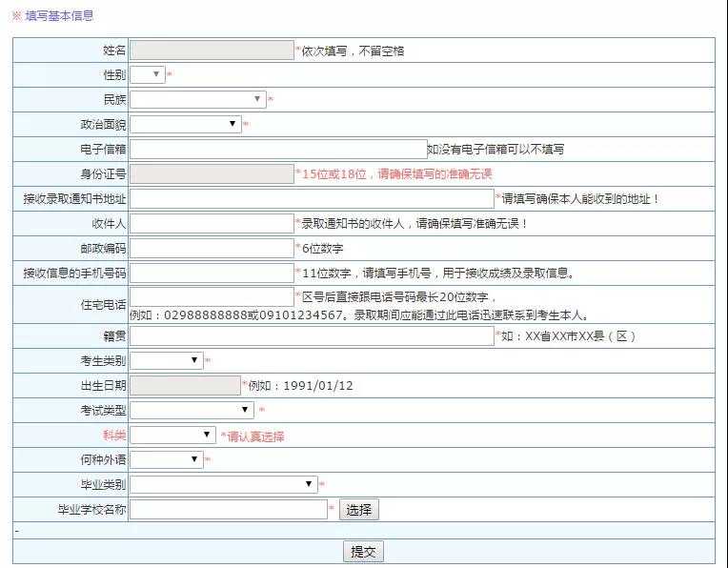Viewport: 728px width, 568px height.
Task: Click the 出生日期 birth date field
Action: point(185,385)
